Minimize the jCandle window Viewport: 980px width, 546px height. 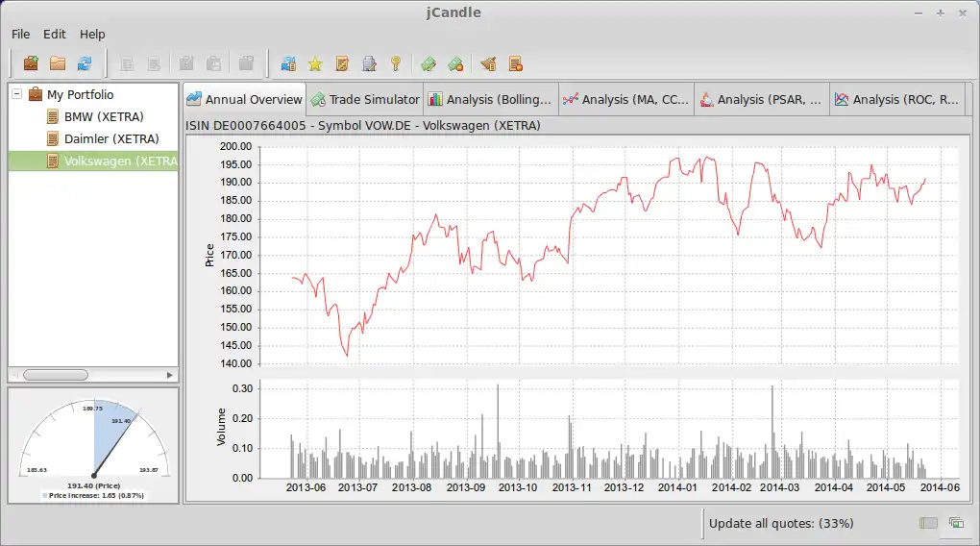919,13
